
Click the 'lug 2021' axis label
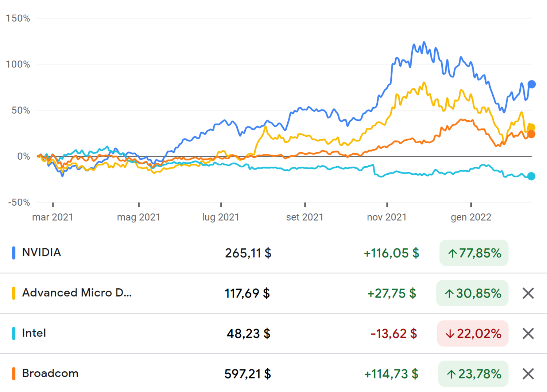221,217
